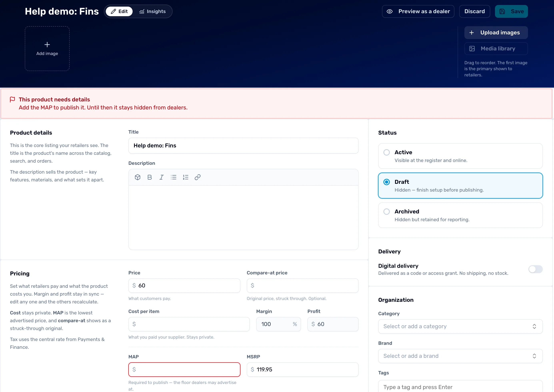Enable the Digital delivery toggle
The width and height of the screenshot is (554, 392).
[535, 269]
